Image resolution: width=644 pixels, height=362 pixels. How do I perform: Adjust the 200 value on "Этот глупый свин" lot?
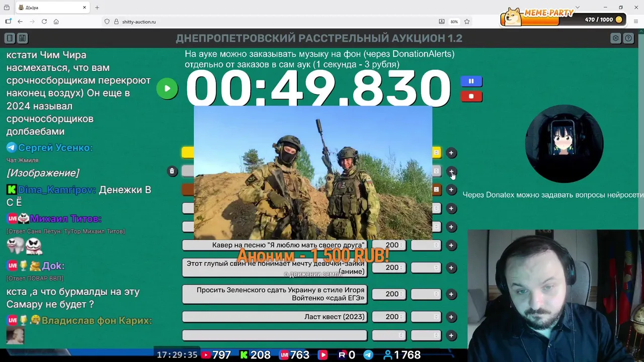pos(389,268)
